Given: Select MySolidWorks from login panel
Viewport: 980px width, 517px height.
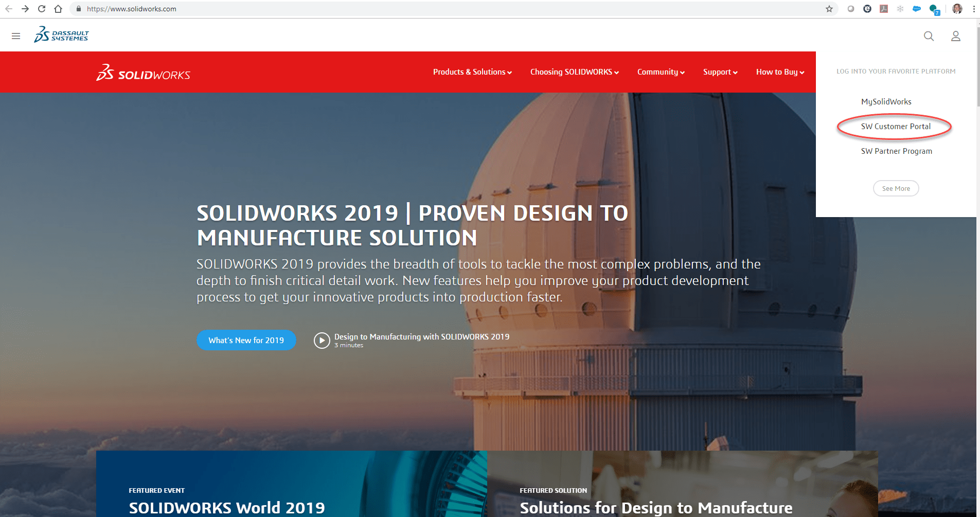Looking at the screenshot, I should click(x=886, y=102).
